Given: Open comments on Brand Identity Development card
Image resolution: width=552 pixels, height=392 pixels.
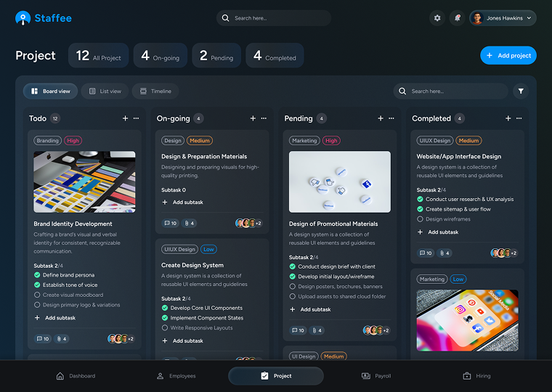Looking at the screenshot, I should 43,338.
